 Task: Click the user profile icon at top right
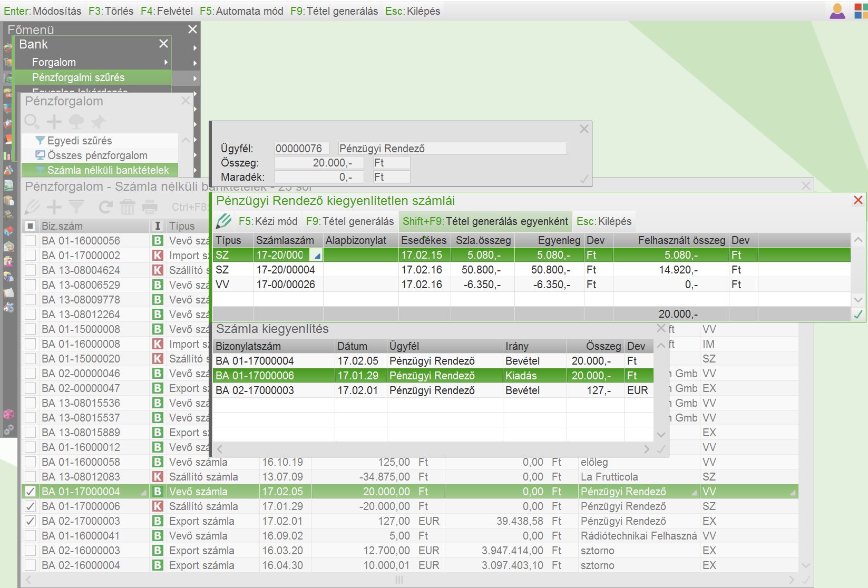[x=837, y=11]
